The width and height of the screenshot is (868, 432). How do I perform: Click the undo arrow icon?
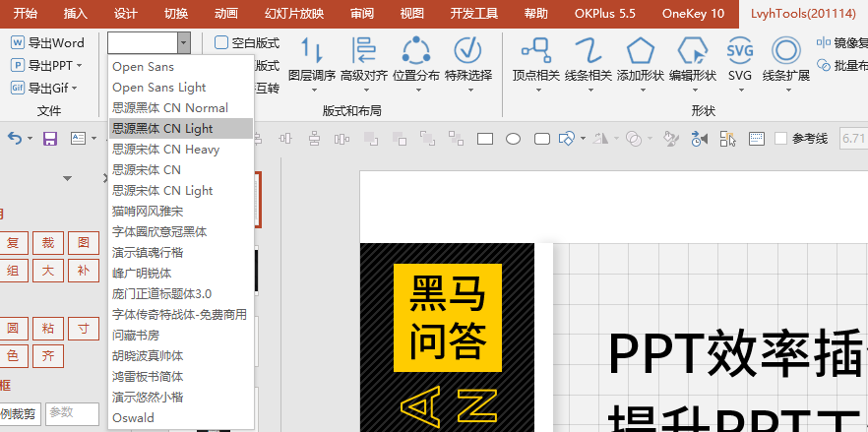click(15, 139)
